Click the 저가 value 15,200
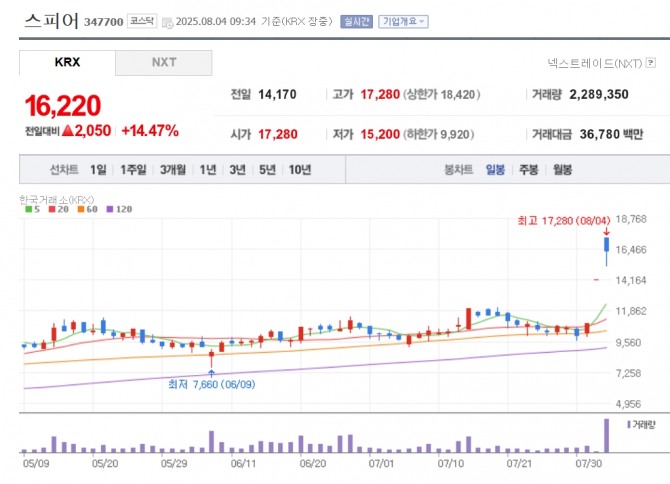Screen dimensions: 670x484 (380, 134)
